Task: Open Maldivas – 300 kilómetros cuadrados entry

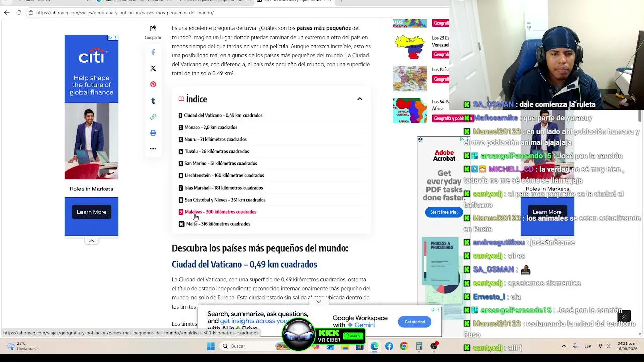Action: 220,212
